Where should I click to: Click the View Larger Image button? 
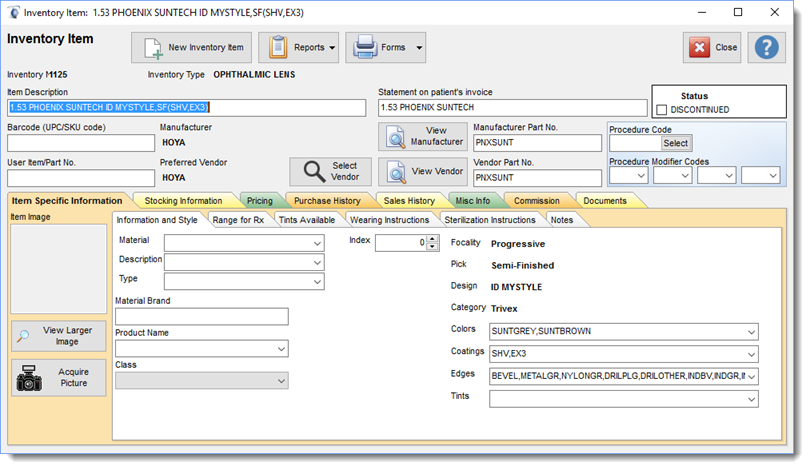(59, 336)
